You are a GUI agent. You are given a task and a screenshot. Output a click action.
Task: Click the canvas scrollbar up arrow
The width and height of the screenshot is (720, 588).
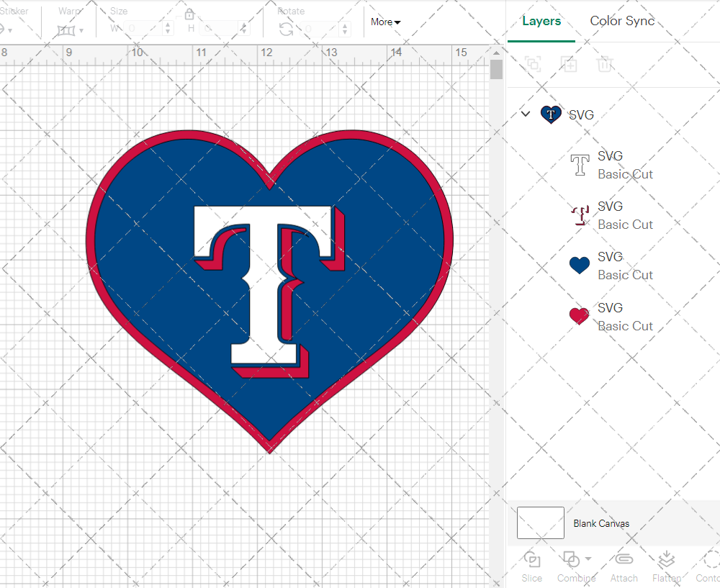click(496, 53)
